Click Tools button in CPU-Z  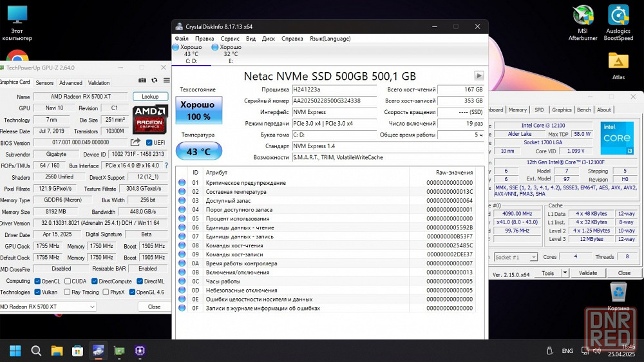point(548,273)
